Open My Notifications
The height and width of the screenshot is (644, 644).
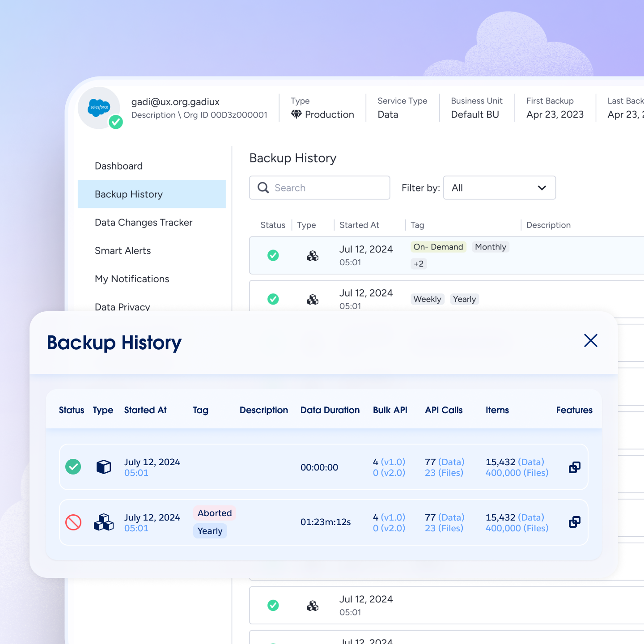[x=132, y=279]
